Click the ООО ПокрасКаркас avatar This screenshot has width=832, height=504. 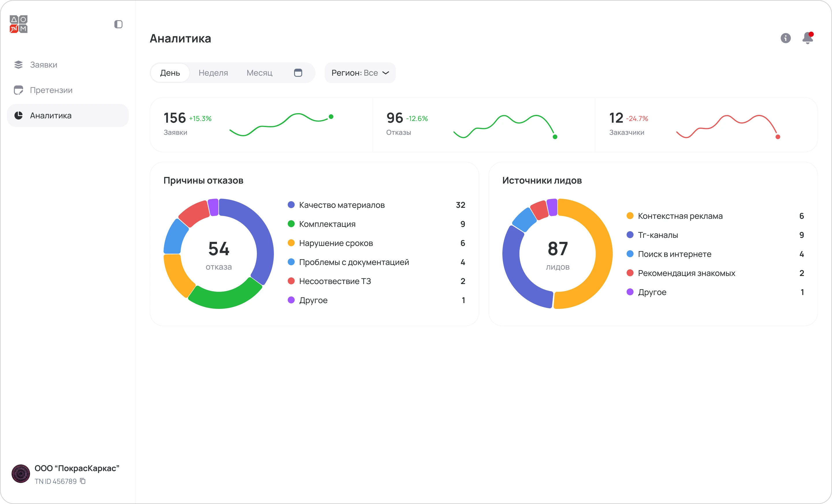point(21,474)
